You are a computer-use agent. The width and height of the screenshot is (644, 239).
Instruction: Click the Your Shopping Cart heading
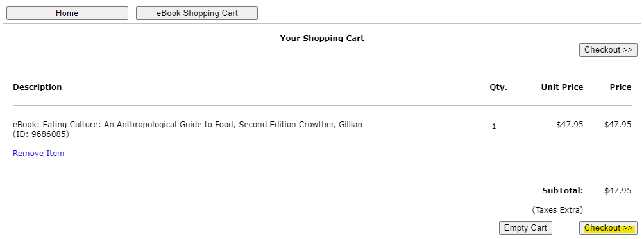coord(322,39)
